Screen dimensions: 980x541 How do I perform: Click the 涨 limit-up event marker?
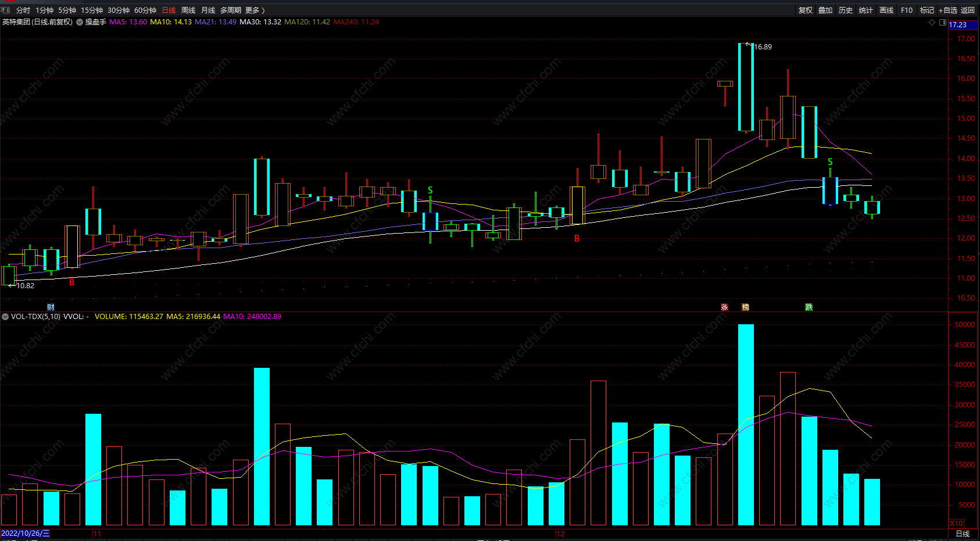click(724, 307)
